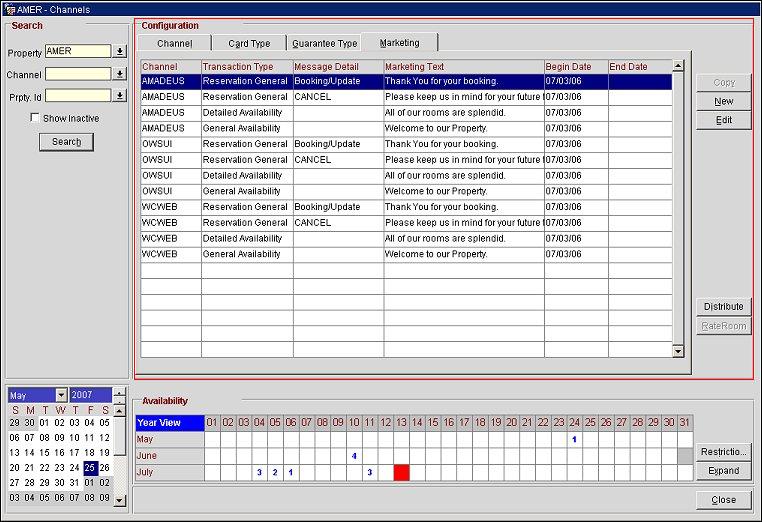Expand the Channel dropdown list
Viewport: 762px width, 522px height.
120,74
